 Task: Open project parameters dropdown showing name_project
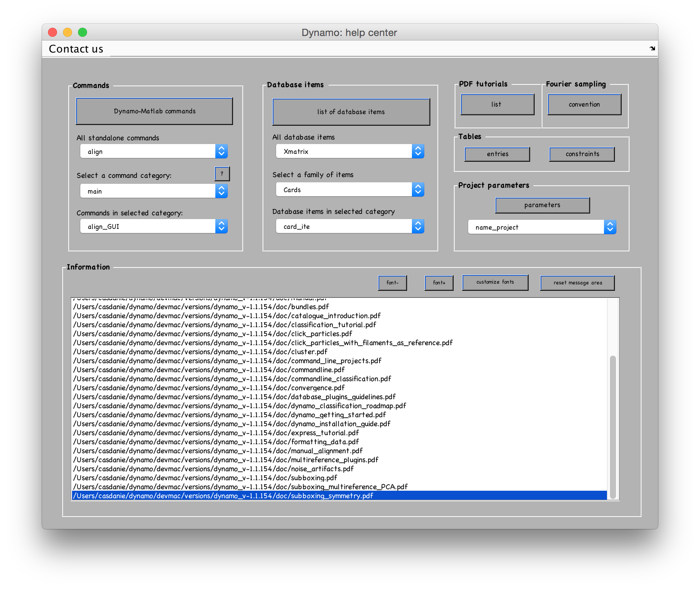542,227
